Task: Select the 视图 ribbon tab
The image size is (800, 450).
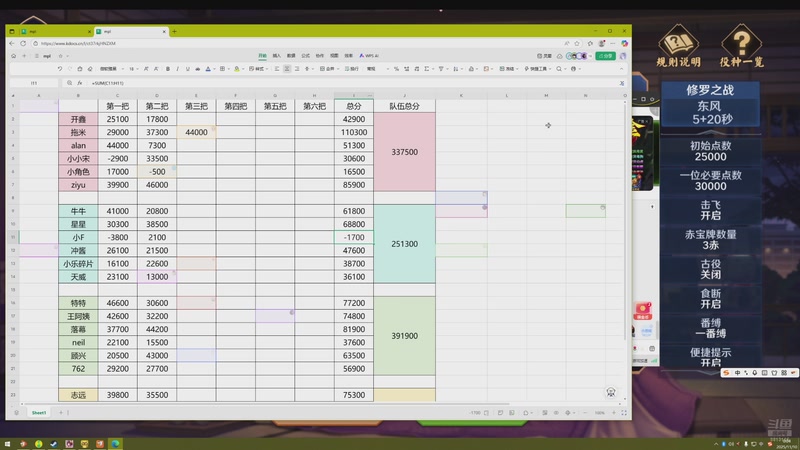Action: [334, 56]
